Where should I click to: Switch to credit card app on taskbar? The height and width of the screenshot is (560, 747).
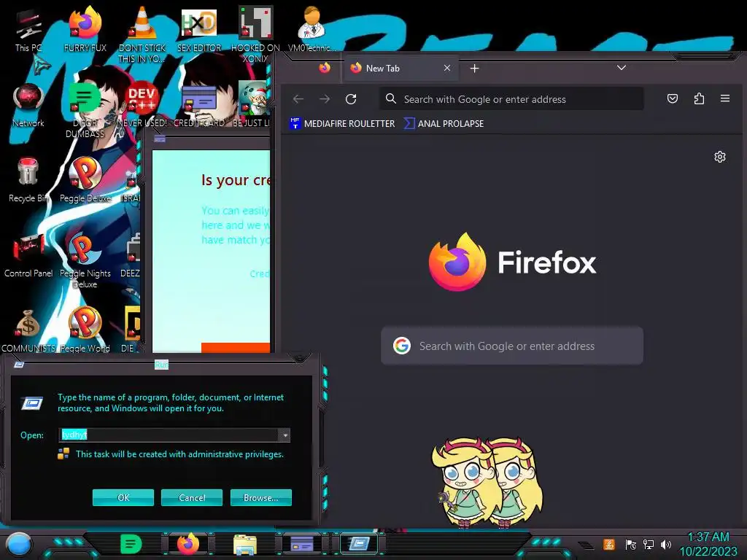[x=302, y=544]
